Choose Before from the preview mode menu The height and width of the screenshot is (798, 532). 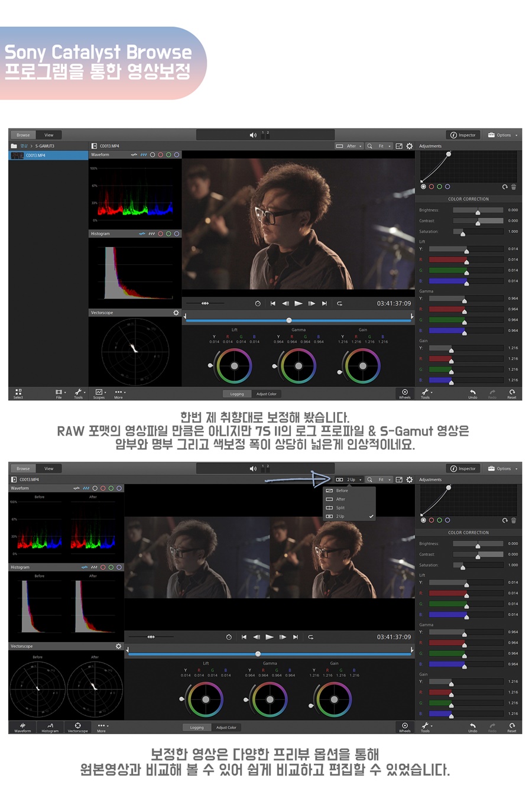click(x=349, y=491)
